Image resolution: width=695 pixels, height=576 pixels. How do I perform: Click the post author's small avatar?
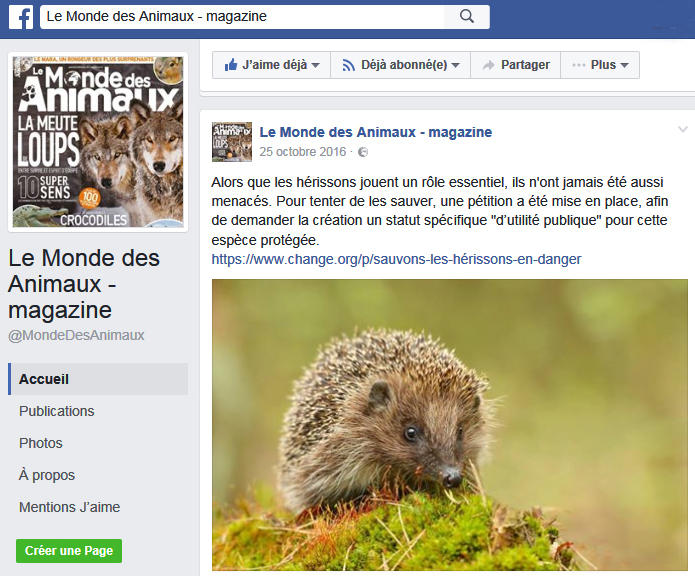click(232, 142)
